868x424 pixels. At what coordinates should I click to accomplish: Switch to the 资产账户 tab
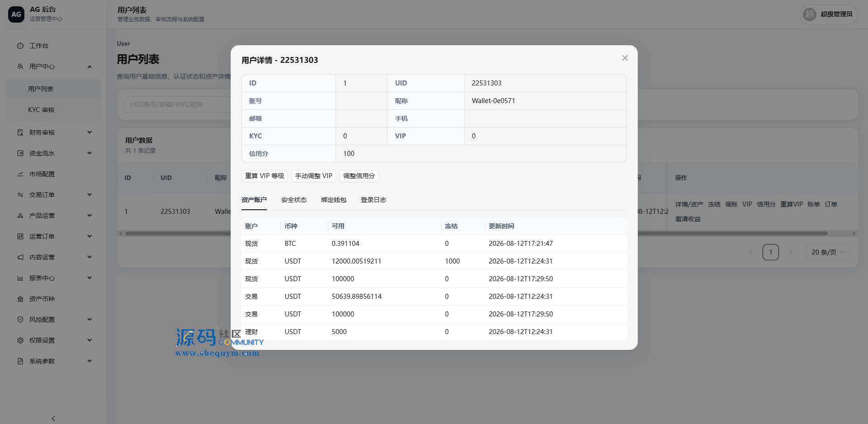click(x=254, y=200)
